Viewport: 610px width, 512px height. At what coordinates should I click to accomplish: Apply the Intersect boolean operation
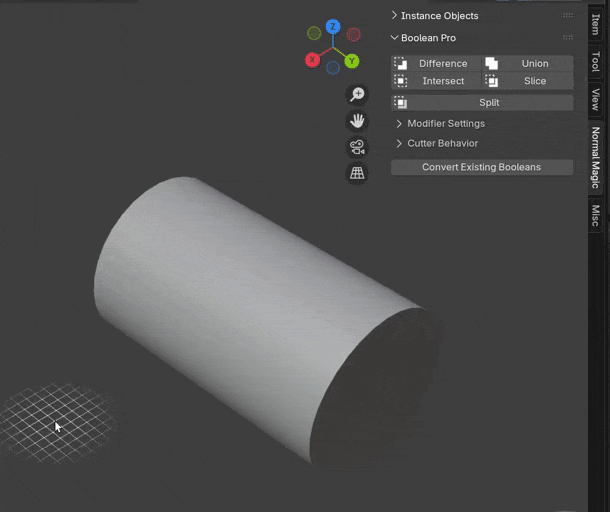coord(434,81)
